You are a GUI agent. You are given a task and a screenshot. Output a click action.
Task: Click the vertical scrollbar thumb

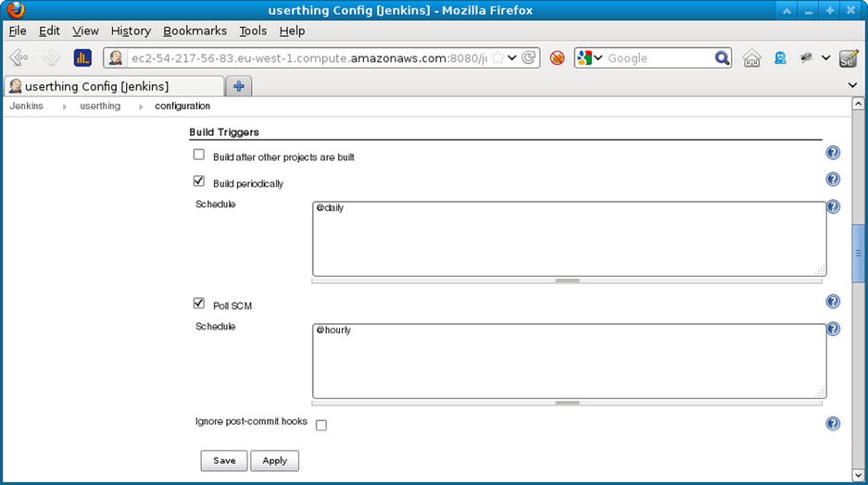tap(858, 254)
